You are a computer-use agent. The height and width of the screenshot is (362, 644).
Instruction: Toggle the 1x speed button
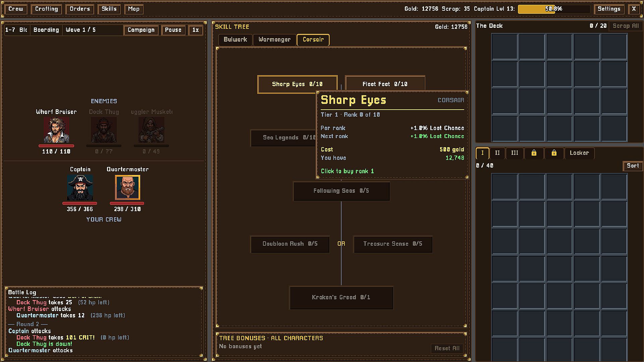click(x=196, y=30)
